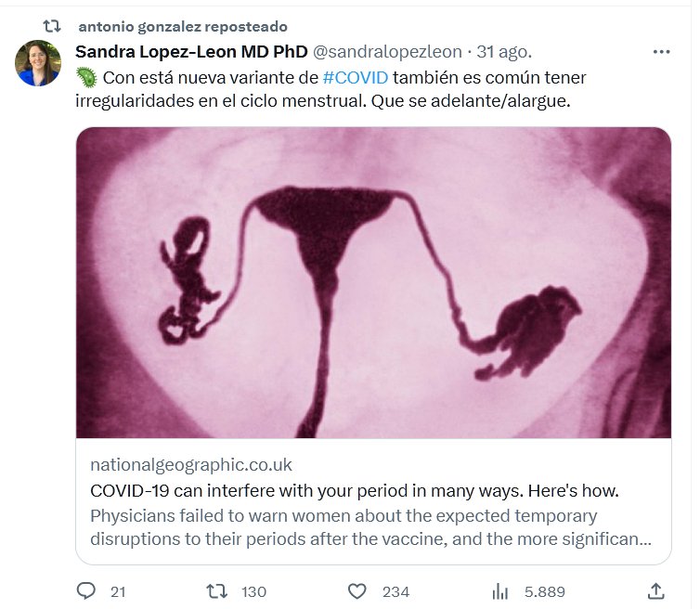Open the tweet's "31 ago." timestamp
Screen dimensions: 700x609
[x=505, y=51]
